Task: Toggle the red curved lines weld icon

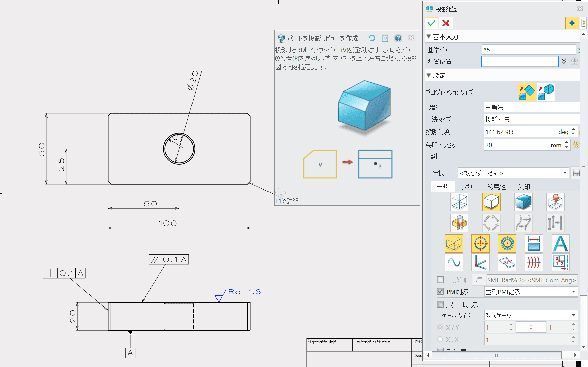Action: point(534,262)
